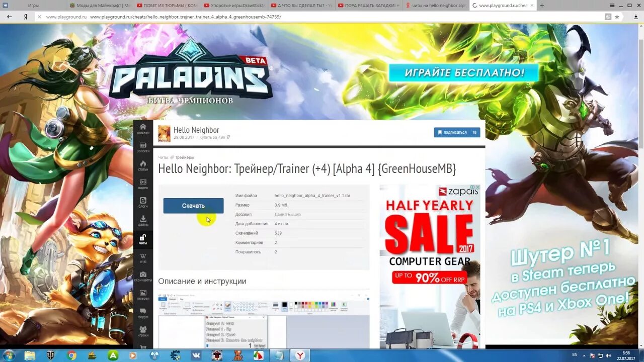The width and height of the screenshot is (644, 362).
Task: Open Windows Explorer from taskbar
Action: pos(30,355)
